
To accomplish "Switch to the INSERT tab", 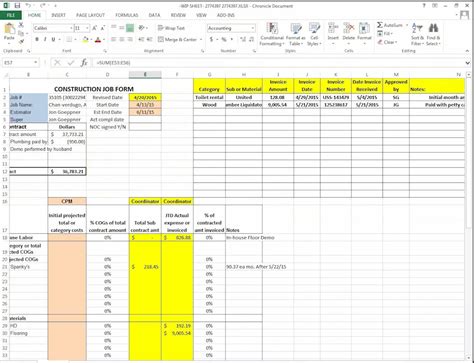I will [x=58, y=15].
